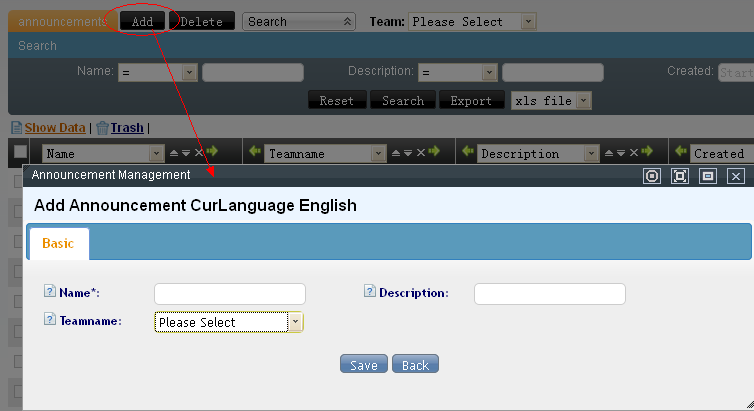
Task: Open the xls file export format dropdown
Action: [x=551, y=100]
